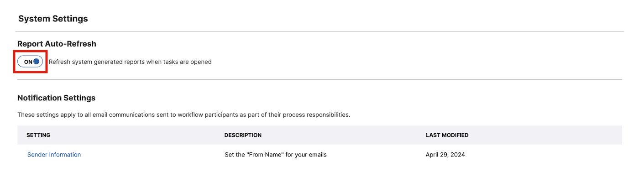Click the System Settings page heading
644x172 pixels.
pyautogui.click(x=53, y=19)
